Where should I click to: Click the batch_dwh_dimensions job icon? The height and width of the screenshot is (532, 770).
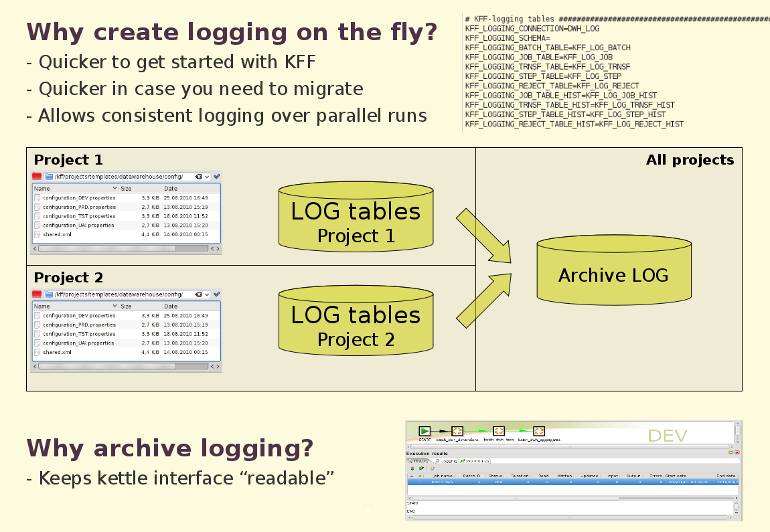(457, 431)
